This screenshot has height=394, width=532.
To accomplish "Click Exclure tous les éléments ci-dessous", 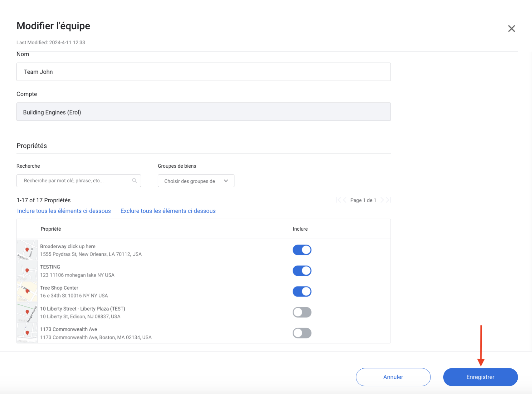I will 168,211.
